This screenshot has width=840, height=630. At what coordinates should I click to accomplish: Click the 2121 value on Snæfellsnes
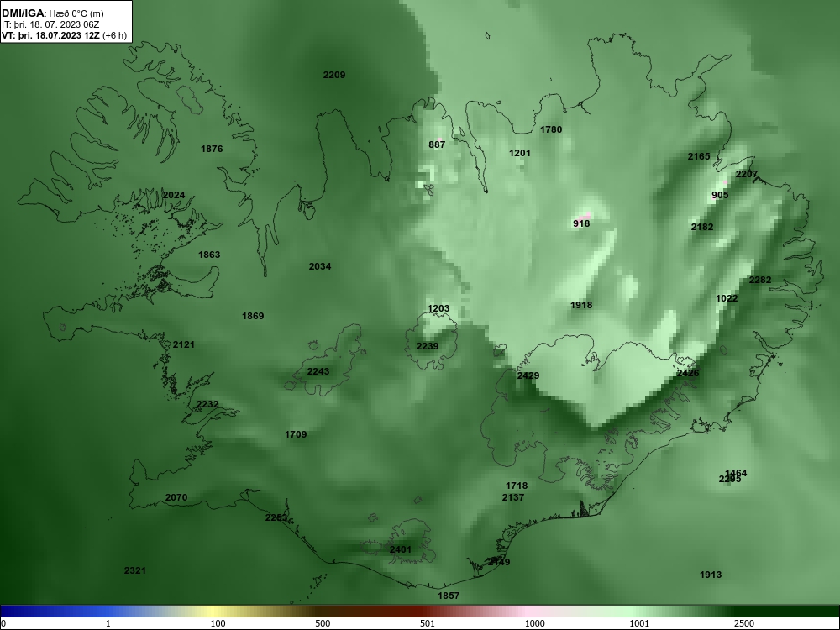click(184, 344)
